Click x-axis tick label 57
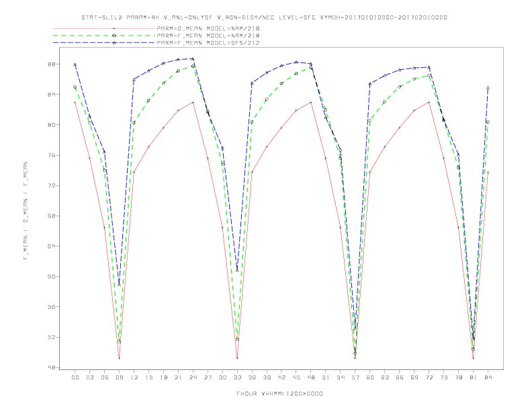Screen dimensions: 532x411 point(355,377)
